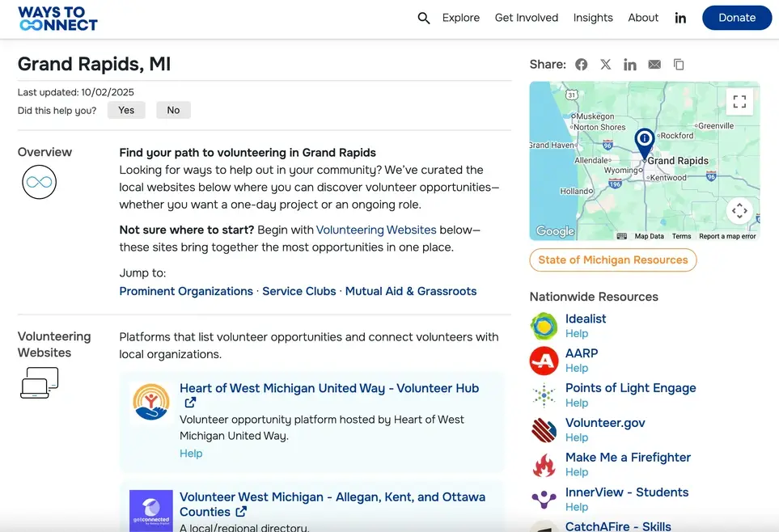Screen dimensions: 779x532
Task: Open the Get Involved menu
Action: [x=527, y=17]
